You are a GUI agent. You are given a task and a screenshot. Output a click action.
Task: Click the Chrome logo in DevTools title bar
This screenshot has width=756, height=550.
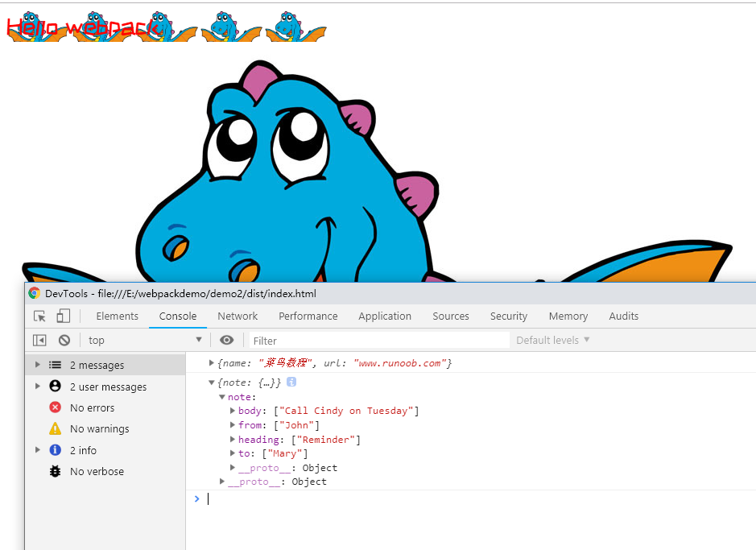pos(35,293)
